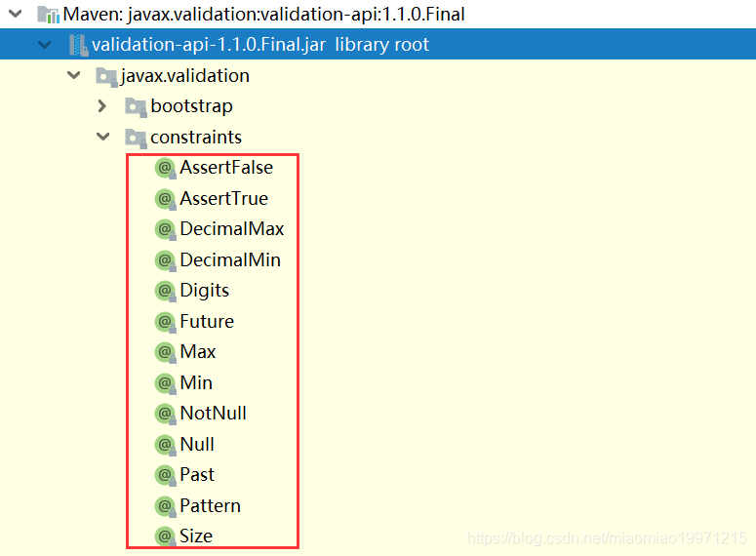Click the Size annotation icon

click(x=166, y=536)
